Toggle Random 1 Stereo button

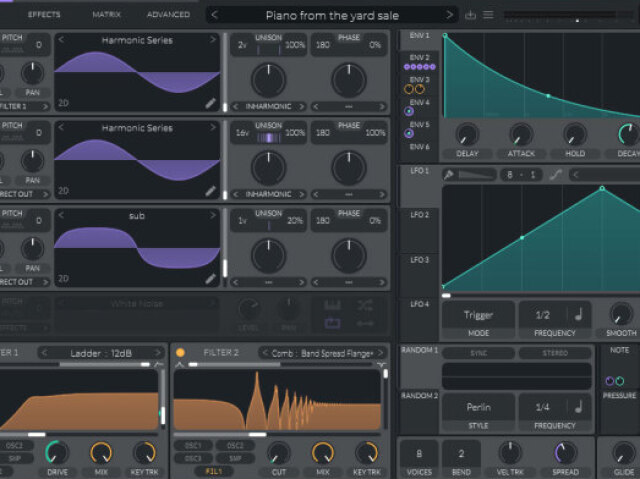click(555, 353)
